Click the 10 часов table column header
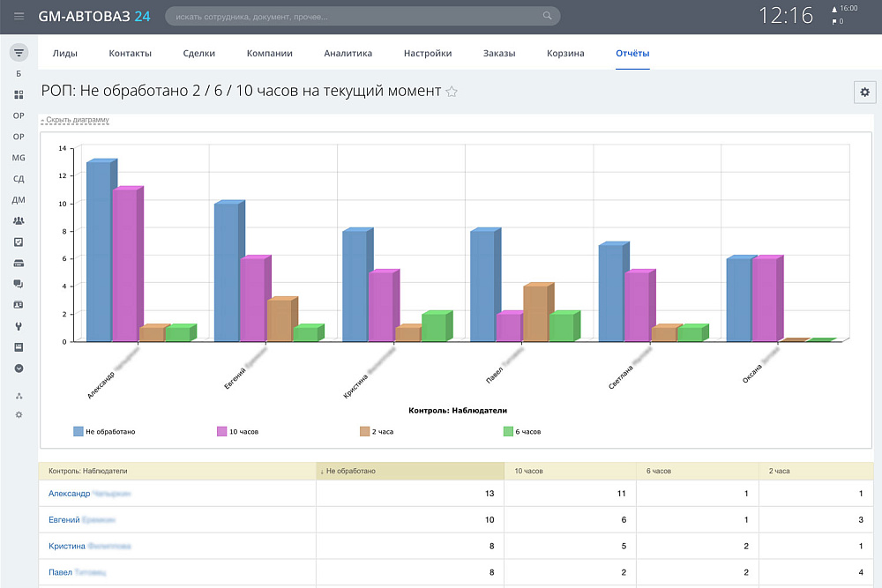The image size is (882, 588). pos(570,471)
